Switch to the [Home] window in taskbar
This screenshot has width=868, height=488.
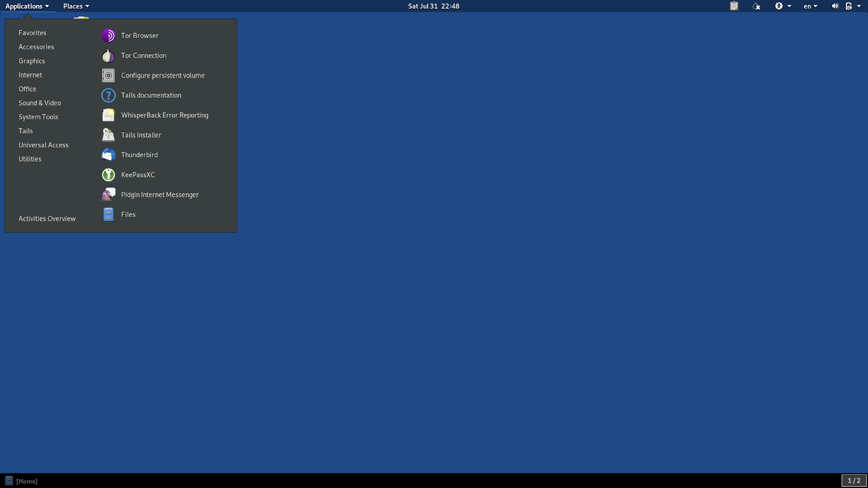point(27,481)
